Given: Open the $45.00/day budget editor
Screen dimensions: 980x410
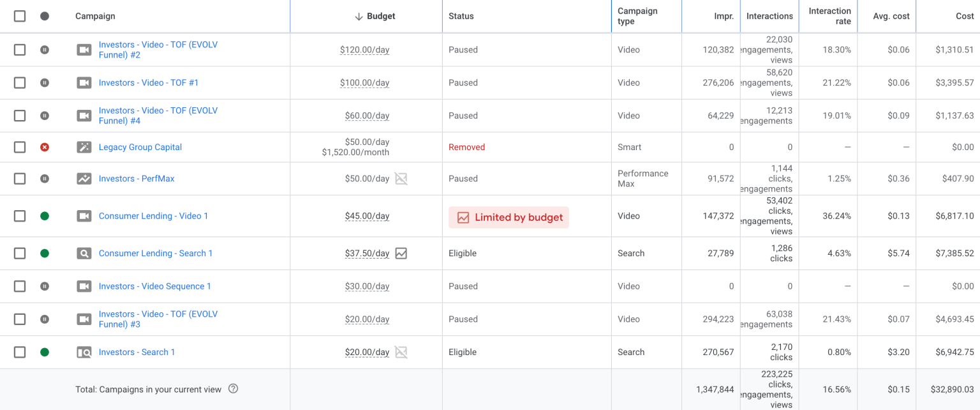Looking at the screenshot, I should (x=367, y=216).
